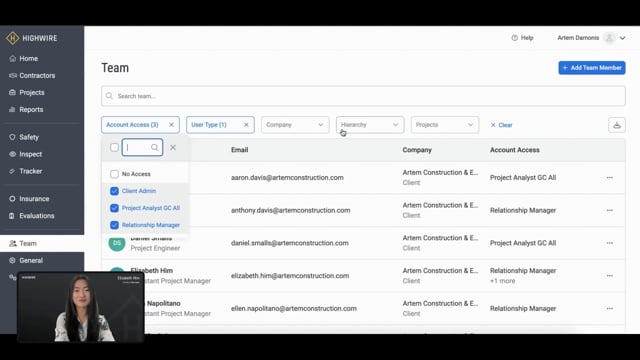Click the Inspect icon in the sidebar
This screenshot has width=640, height=360.
[x=12, y=154]
